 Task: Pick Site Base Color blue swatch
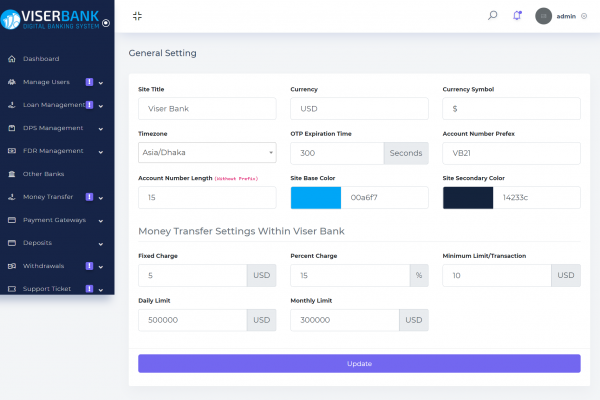tap(316, 198)
